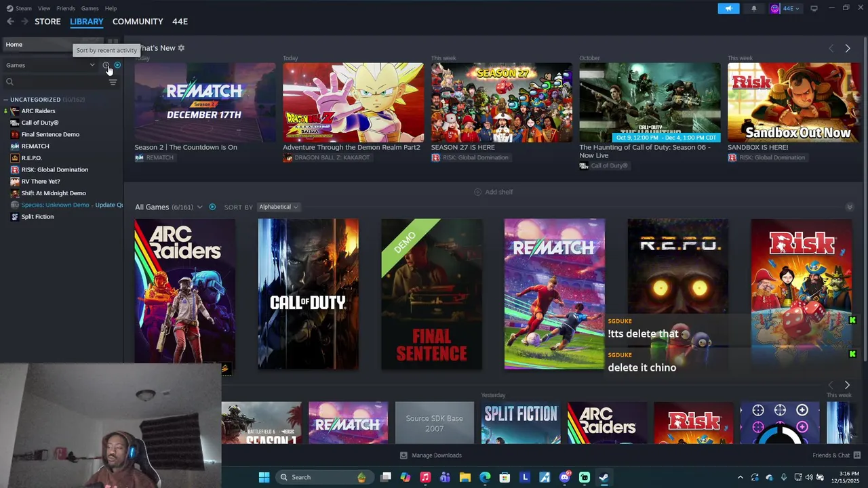The height and width of the screenshot is (488, 868).
Task: Collapse the UNCATEGORIZED category
Action: click(5, 100)
